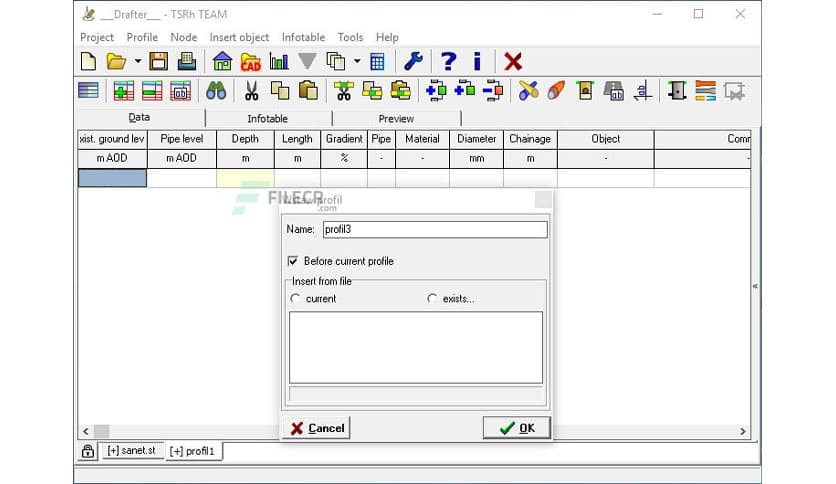Viewport: 836px width, 484px height.
Task: Click the Name input field
Action: [433, 230]
